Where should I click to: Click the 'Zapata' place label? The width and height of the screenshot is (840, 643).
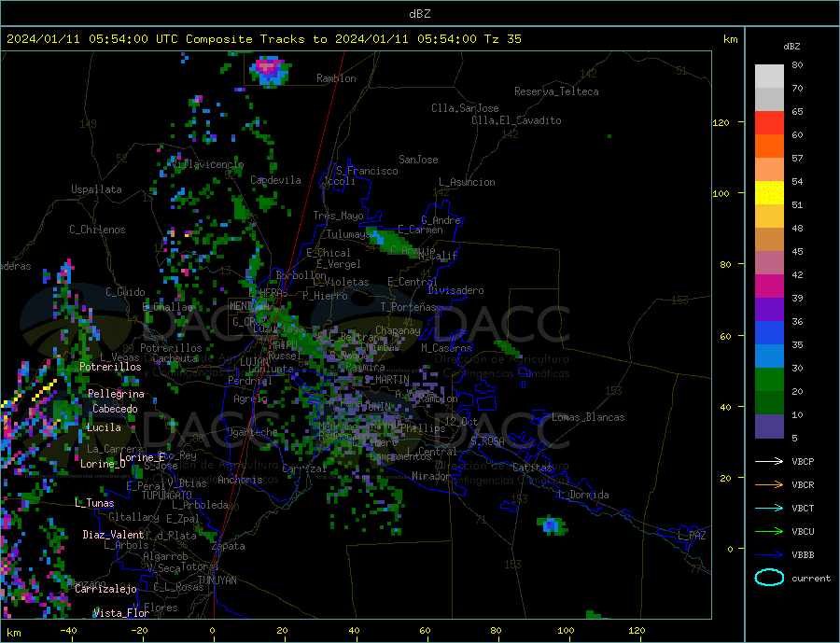[x=229, y=546]
